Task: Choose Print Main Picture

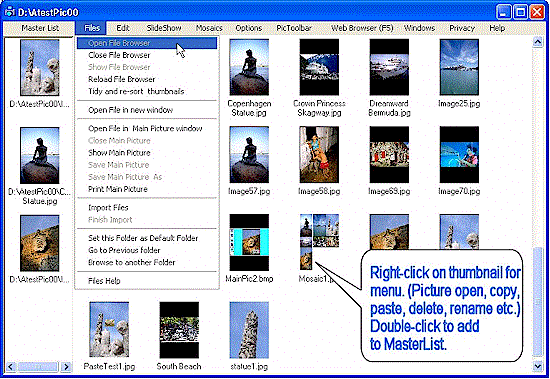Action: point(147,189)
